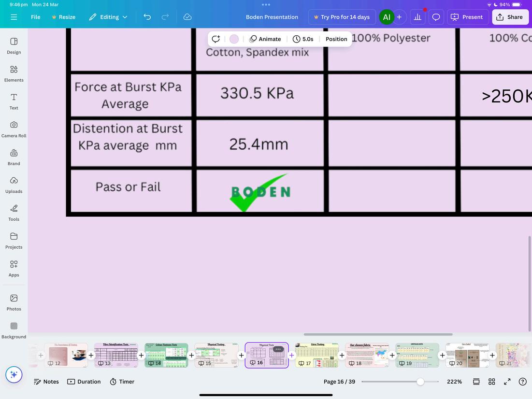This screenshot has width=532, height=399.
Task: Open the Notes panel
Action: coord(46,382)
